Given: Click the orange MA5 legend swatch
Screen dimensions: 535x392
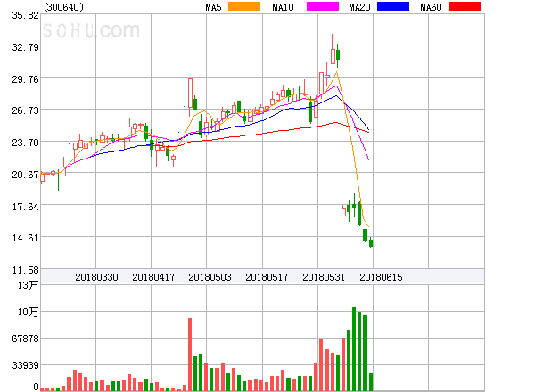Looking at the screenshot, I should tap(244, 6).
